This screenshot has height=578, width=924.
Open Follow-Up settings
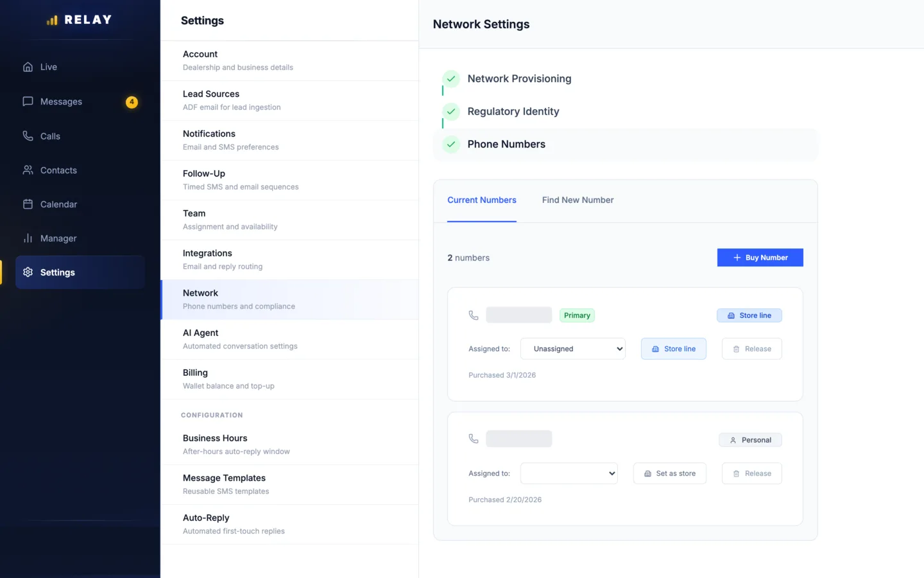(289, 180)
